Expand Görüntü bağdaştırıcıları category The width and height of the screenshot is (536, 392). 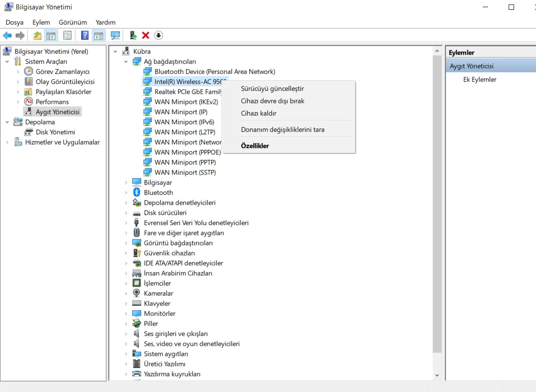tap(126, 243)
